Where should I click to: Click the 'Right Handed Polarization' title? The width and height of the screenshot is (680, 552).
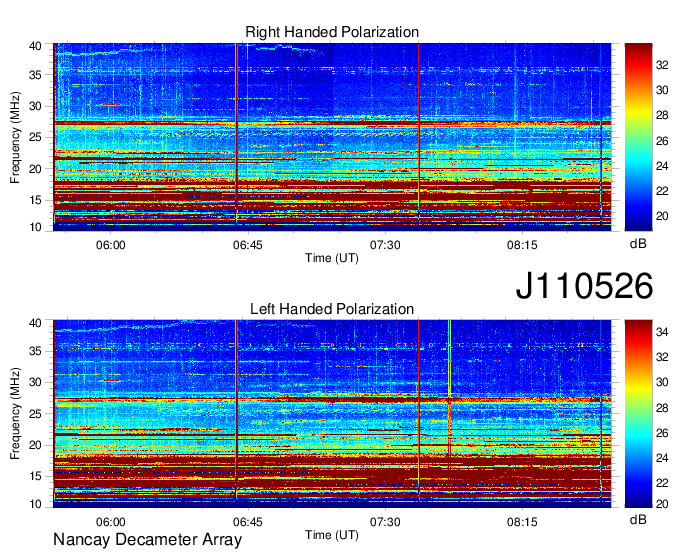tap(332, 32)
